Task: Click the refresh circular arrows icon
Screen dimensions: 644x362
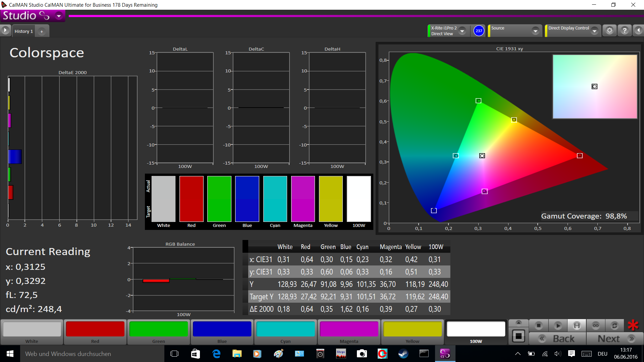Action: pos(614,325)
